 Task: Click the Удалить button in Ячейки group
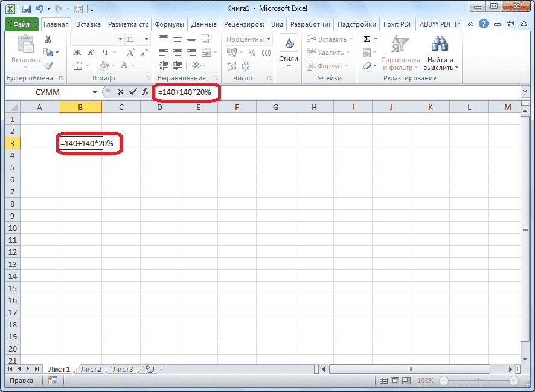click(328, 53)
